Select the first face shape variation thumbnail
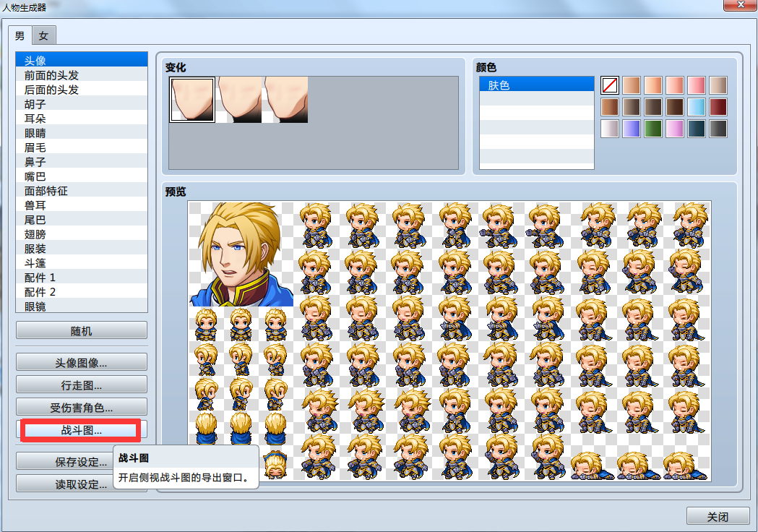 [x=192, y=100]
